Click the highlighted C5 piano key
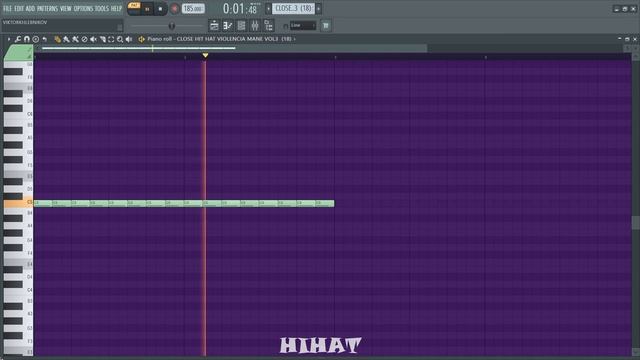The image size is (640, 360). (x=18, y=203)
